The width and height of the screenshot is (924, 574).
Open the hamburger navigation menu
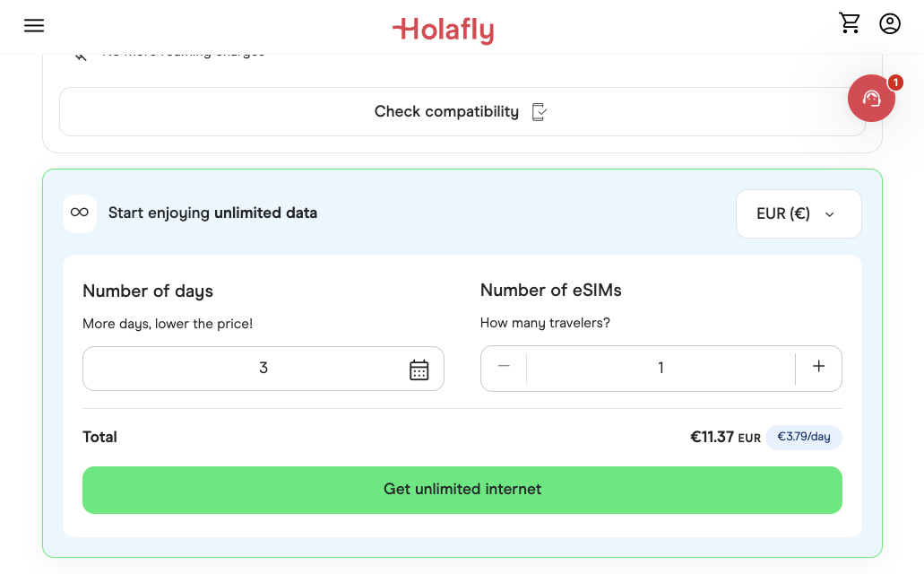(x=33, y=25)
